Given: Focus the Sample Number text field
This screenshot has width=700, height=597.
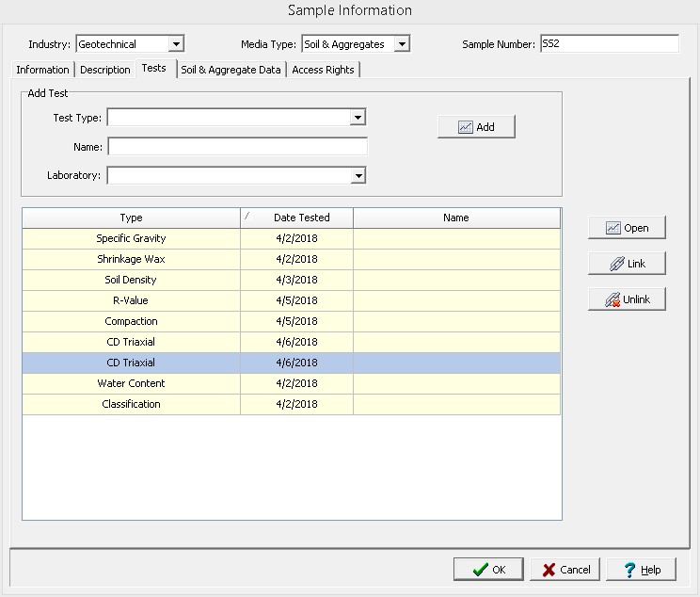Looking at the screenshot, I should pos(608,44).
